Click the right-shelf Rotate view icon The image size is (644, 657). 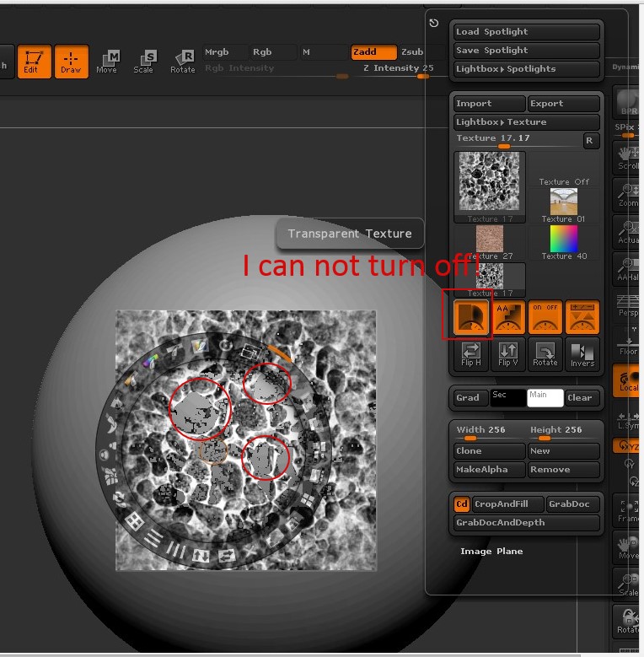click(x=628, y=621)
